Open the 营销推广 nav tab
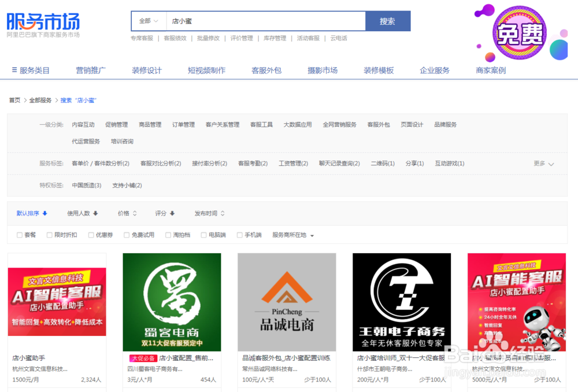The width and height of the screenshot is (578, 392). click(91, 70)
